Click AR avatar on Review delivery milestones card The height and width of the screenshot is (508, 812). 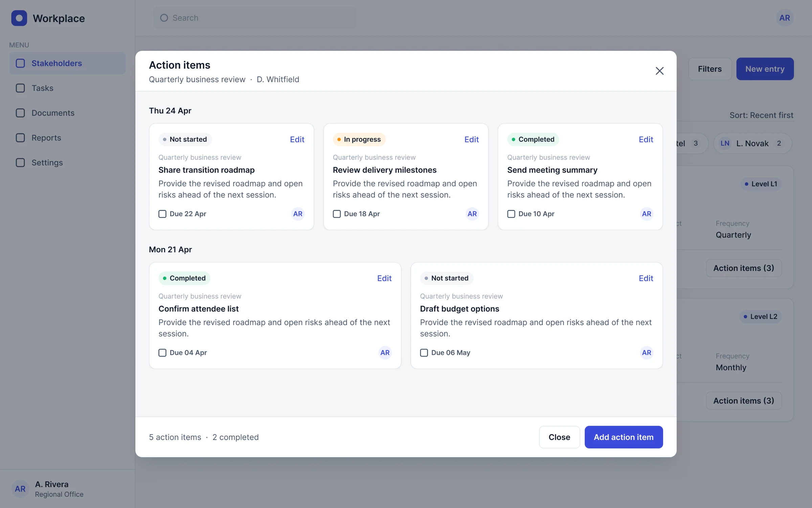pyautogui.click(x=472, y=214)
